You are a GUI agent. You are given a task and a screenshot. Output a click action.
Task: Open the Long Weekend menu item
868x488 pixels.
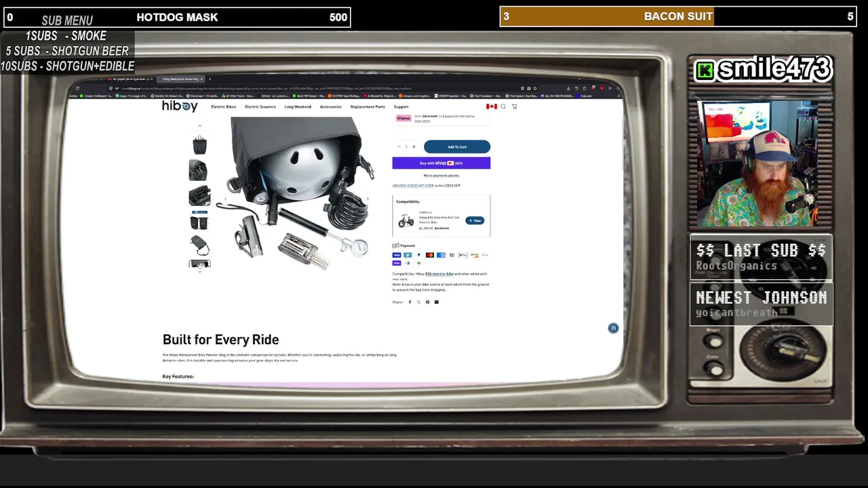click(x=298, y=107)
